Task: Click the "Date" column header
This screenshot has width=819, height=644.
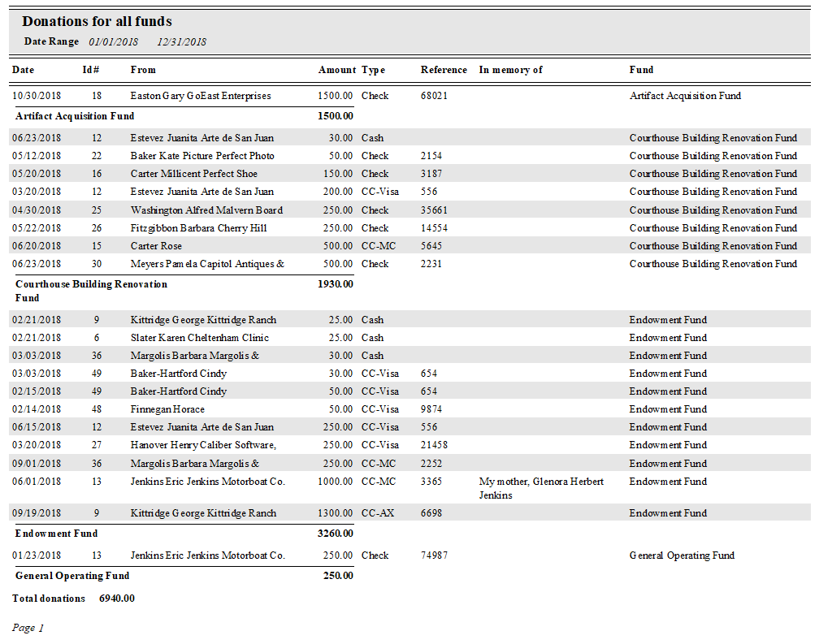Action: pyautogui.click(x=24, y=70)
